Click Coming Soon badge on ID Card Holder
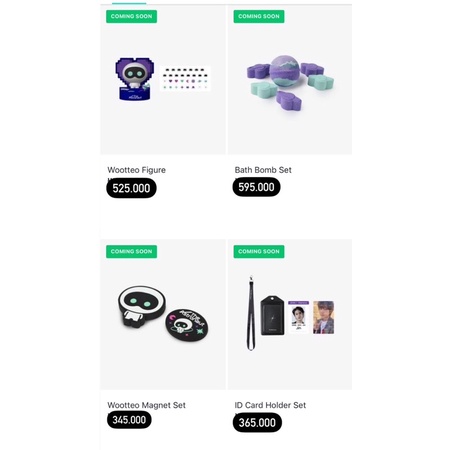 point(259,251)
